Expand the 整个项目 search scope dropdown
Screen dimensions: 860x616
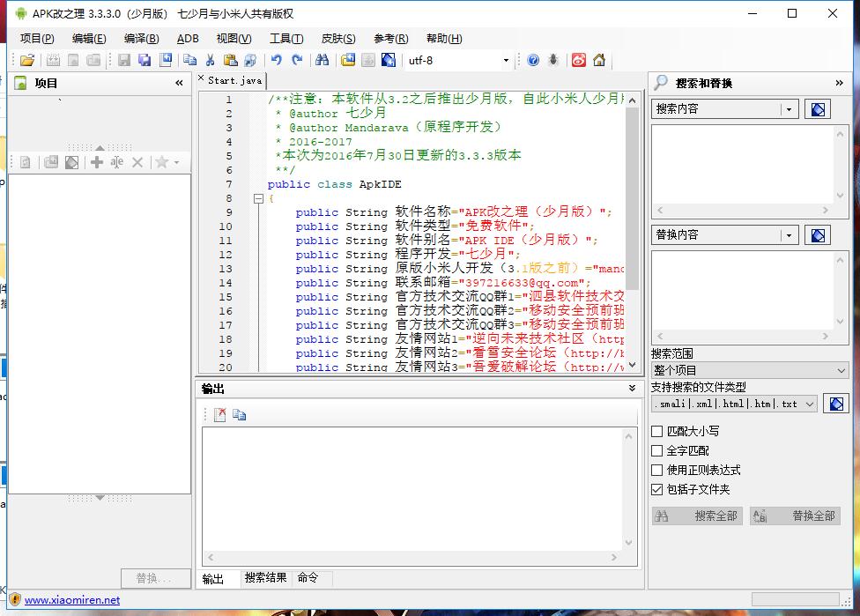841,371
